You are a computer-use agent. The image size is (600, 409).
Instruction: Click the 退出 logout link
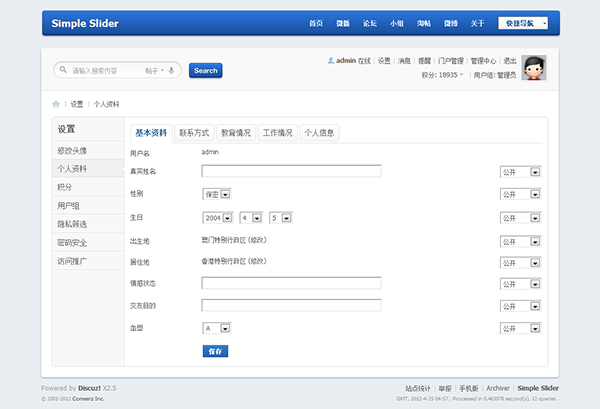tap(510, 61)
